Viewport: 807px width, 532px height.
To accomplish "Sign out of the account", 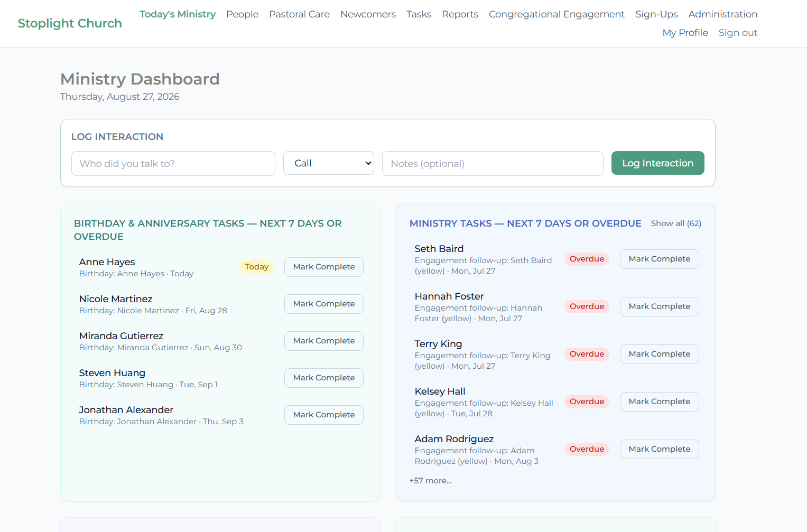I will tap(738, 33).
